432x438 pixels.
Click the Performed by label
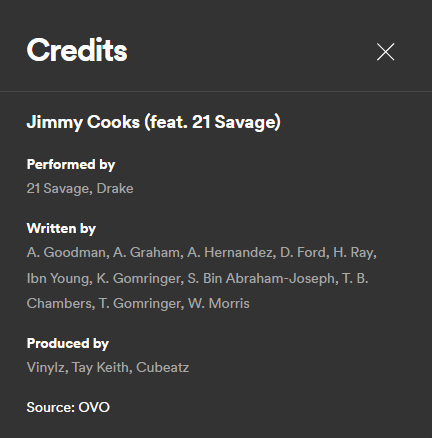(x=71, y=164)
